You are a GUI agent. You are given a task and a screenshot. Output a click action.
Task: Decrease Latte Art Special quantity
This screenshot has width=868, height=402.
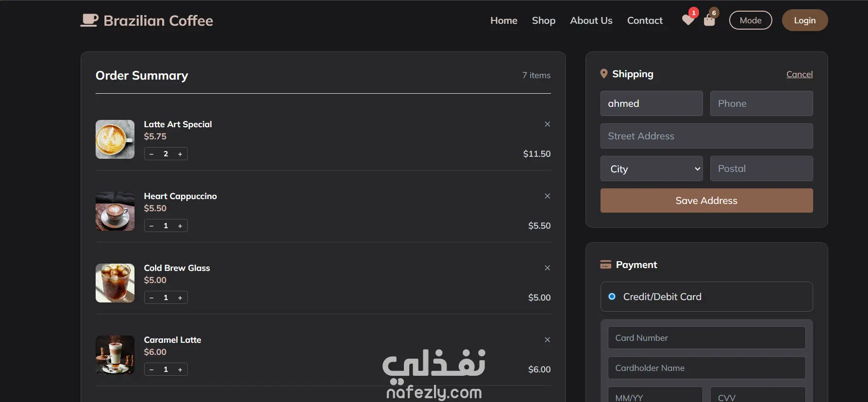(151, 154)
